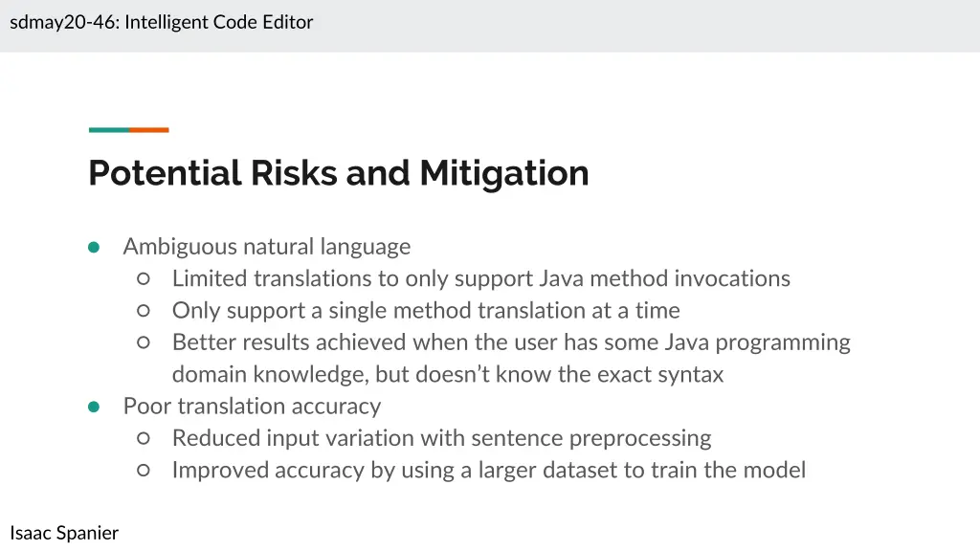Click the teal segment of the accent bar

tap(108, 130)
